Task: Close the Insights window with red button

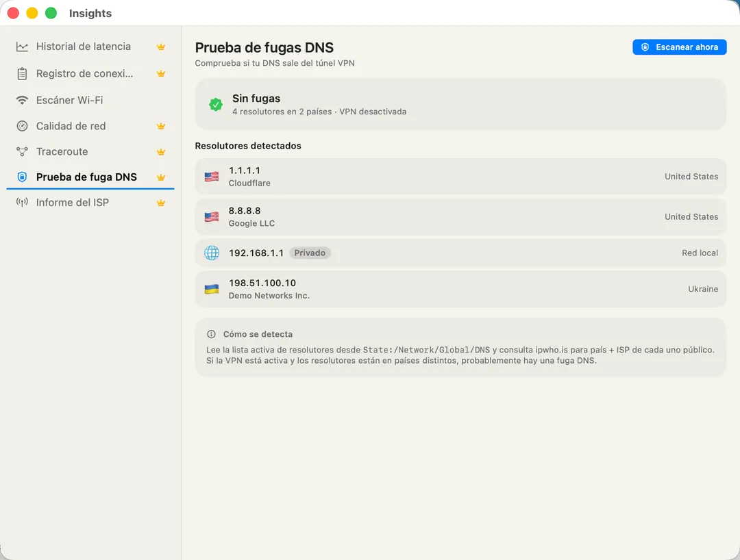Action: click(x=13, y=13)
